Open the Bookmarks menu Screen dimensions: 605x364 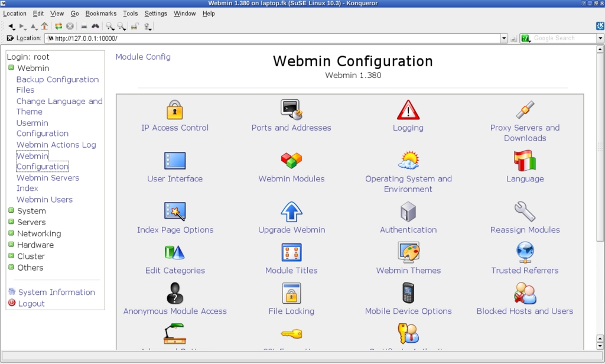[x=100, y=14]
